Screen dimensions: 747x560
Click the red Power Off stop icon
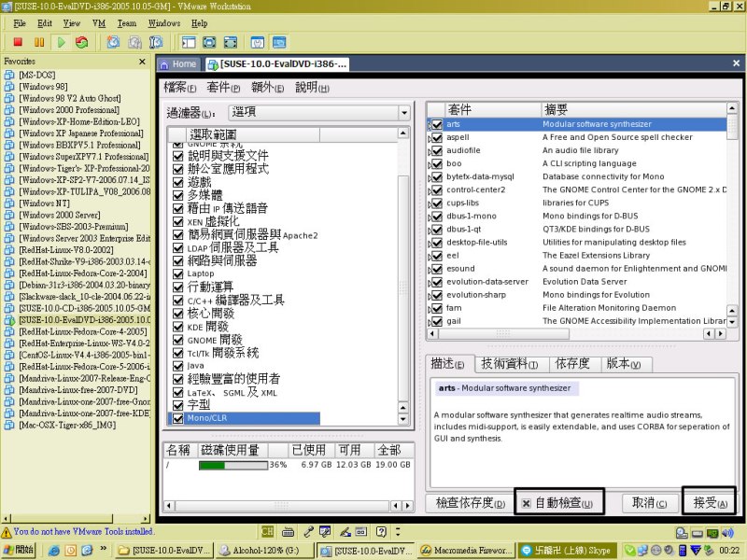coord(18,42)
